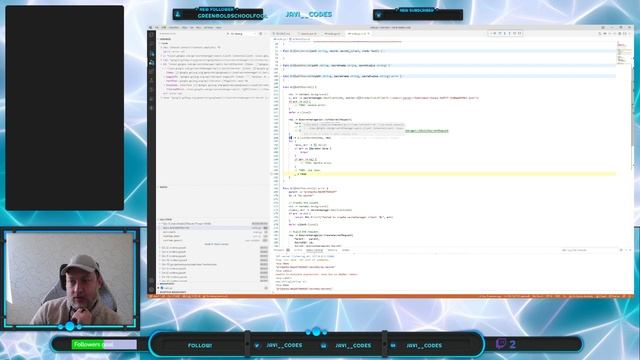
Task: Collapse the paused goroutine thread row in Call Stack
Action: pos(213,224)
